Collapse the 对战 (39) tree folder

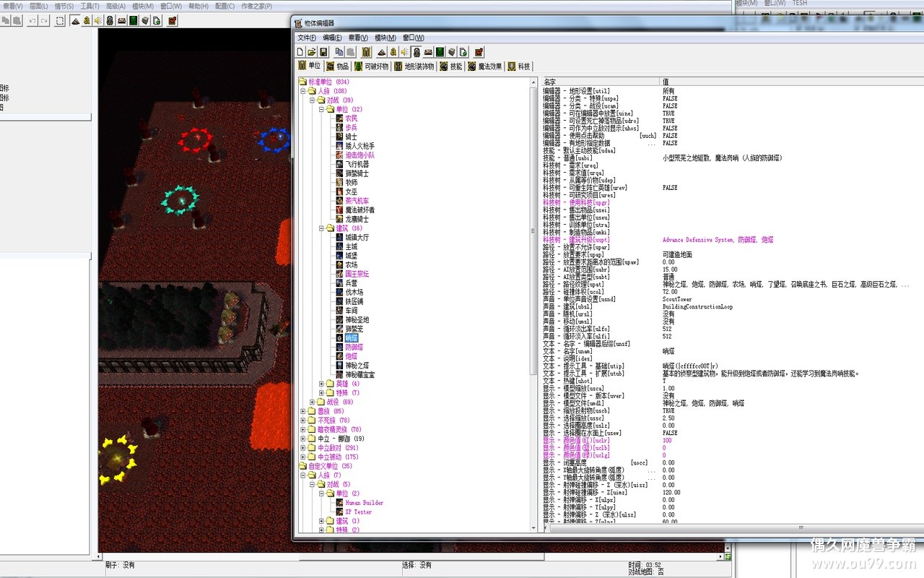point(313,100)
